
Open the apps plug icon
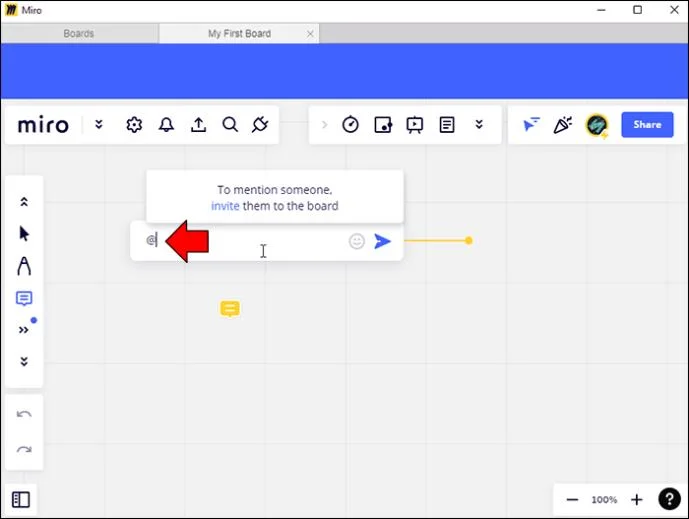(x=260, y=125)
